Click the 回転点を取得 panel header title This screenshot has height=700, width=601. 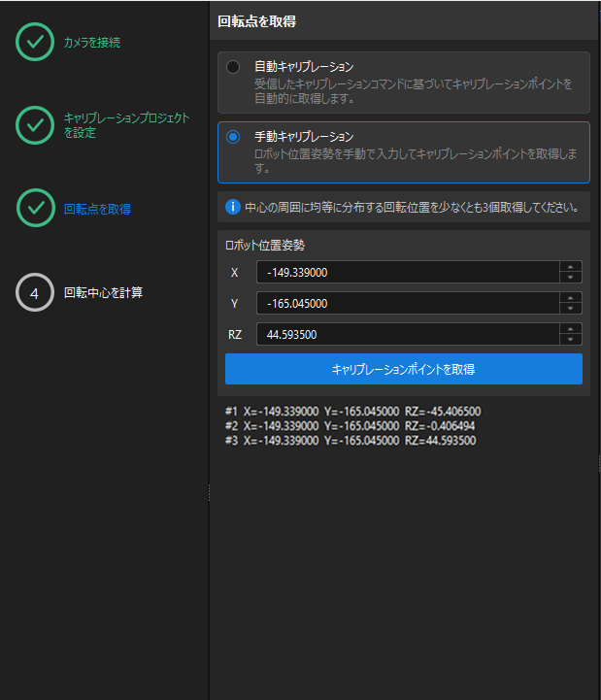point(256,21)
